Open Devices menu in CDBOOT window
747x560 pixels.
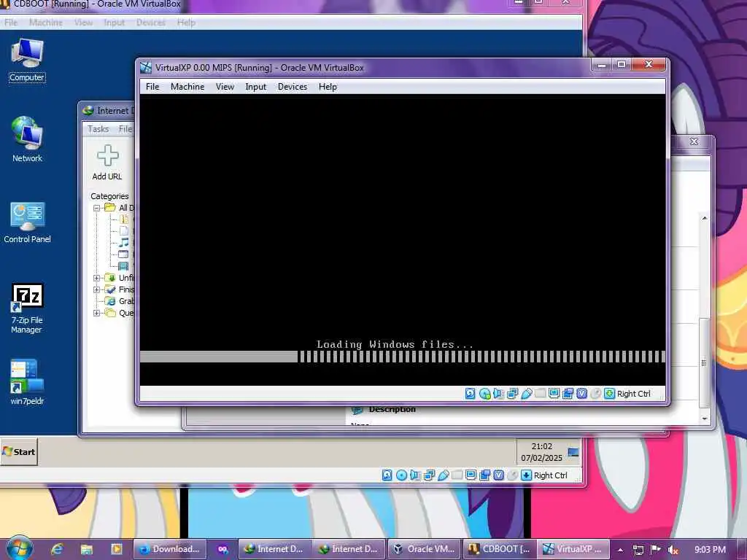click(x=150, y=23)
